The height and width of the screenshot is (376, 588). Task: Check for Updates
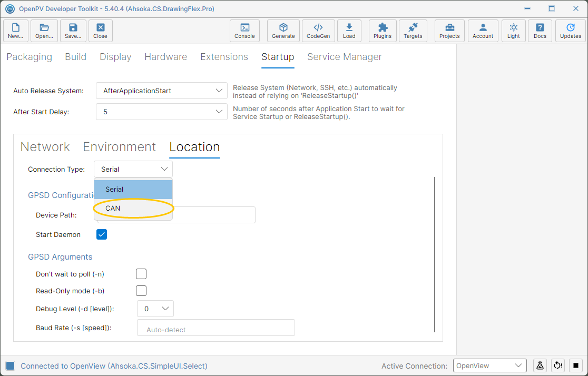click(571, 31)
